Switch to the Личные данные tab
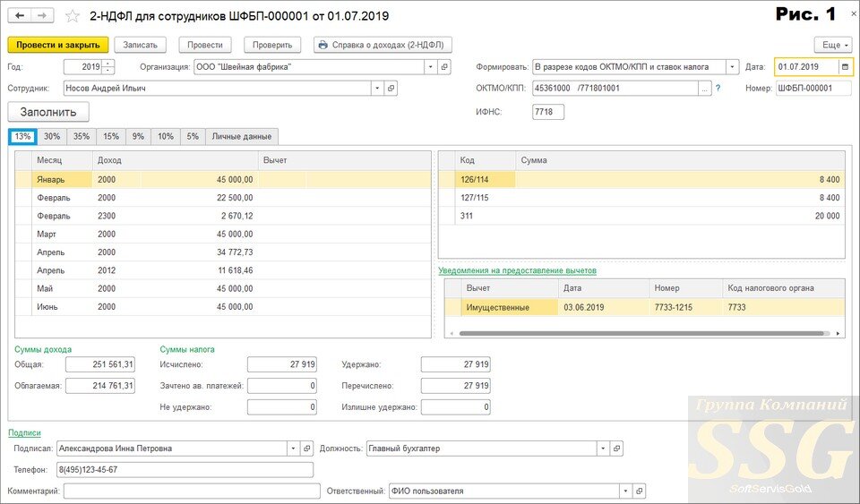860x504 pixels. (x=241, y=136)
